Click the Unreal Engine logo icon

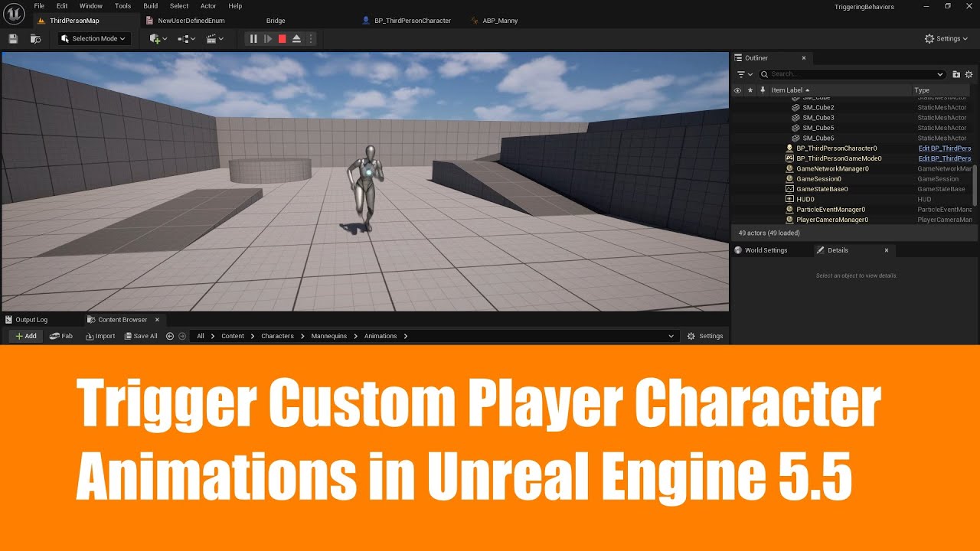[x=15, y=13]
